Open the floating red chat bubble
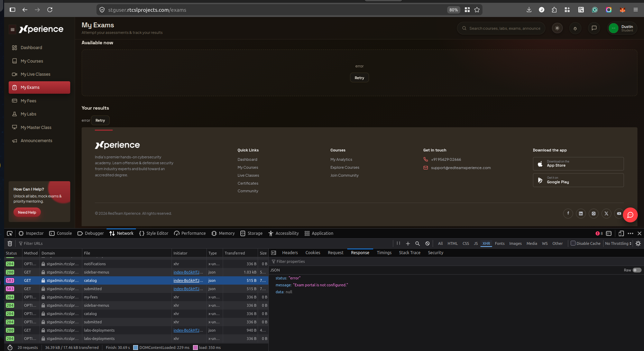644x351 pixels. (x=630, y=215)
